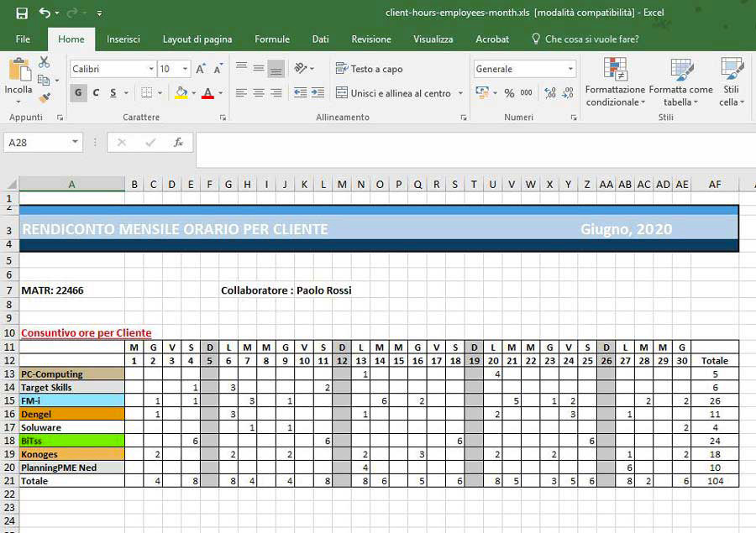The height and width of the screenshot is (533, 756).
Task: Toggle Bold (G) formatting
Action: (x=79, y=92)
